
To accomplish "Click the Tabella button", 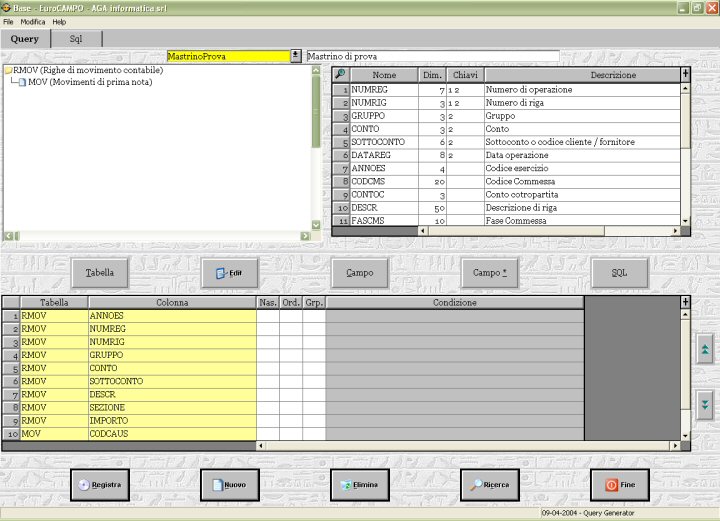I will tap(99, 272).
